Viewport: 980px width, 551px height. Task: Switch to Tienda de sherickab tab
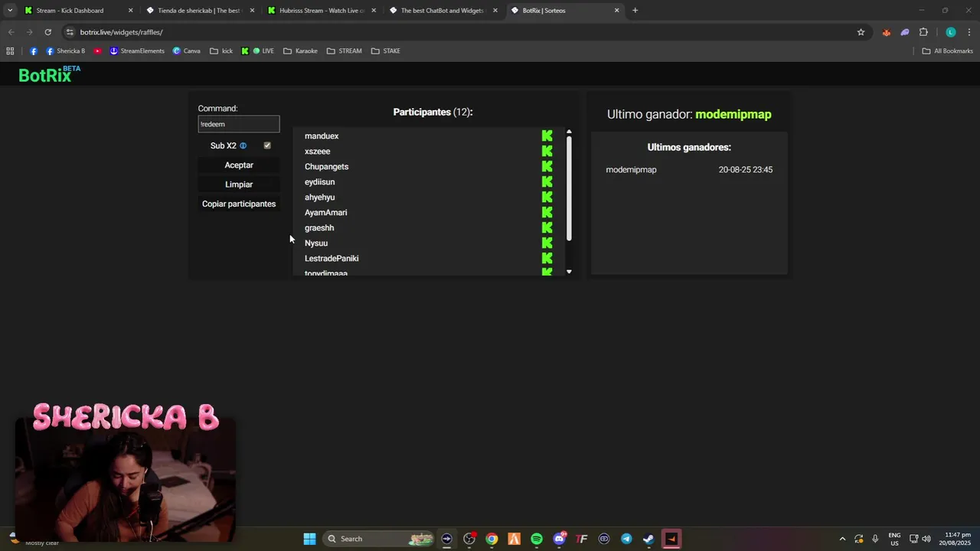pos(199,11)
